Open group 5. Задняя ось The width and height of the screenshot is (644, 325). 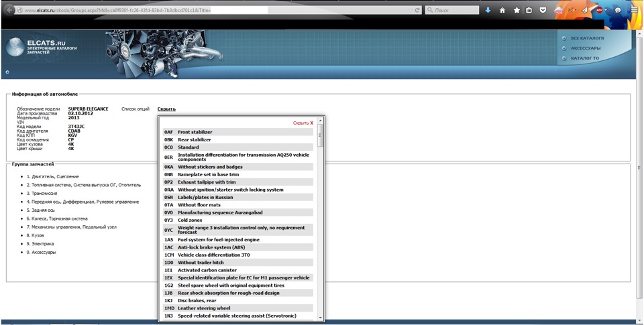41,210
